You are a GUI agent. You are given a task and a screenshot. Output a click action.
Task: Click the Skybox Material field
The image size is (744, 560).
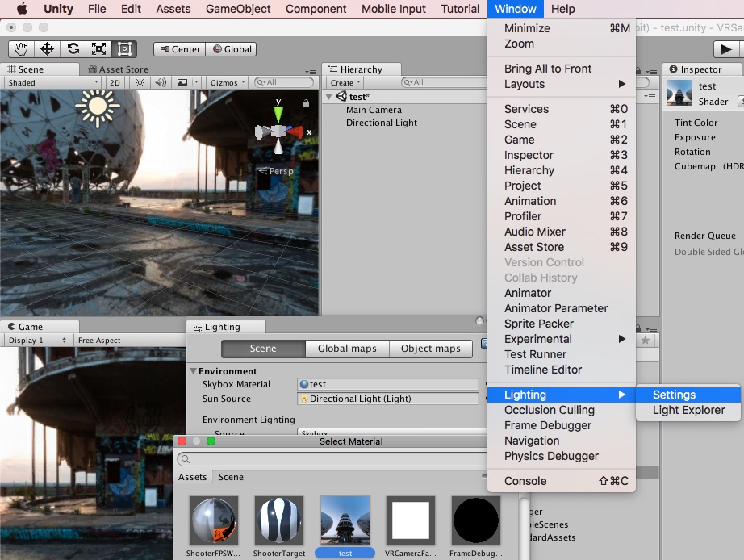coord(387,384)
